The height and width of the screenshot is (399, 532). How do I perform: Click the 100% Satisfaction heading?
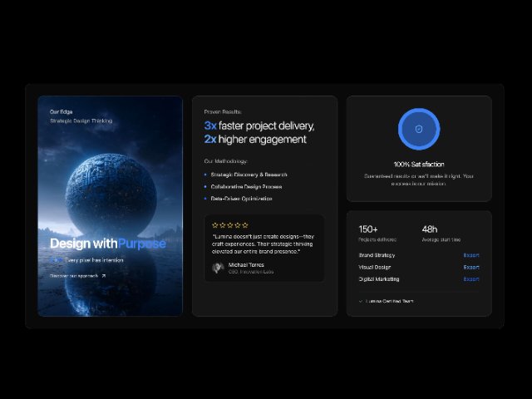pyautogui.click(x=419, y=165)
